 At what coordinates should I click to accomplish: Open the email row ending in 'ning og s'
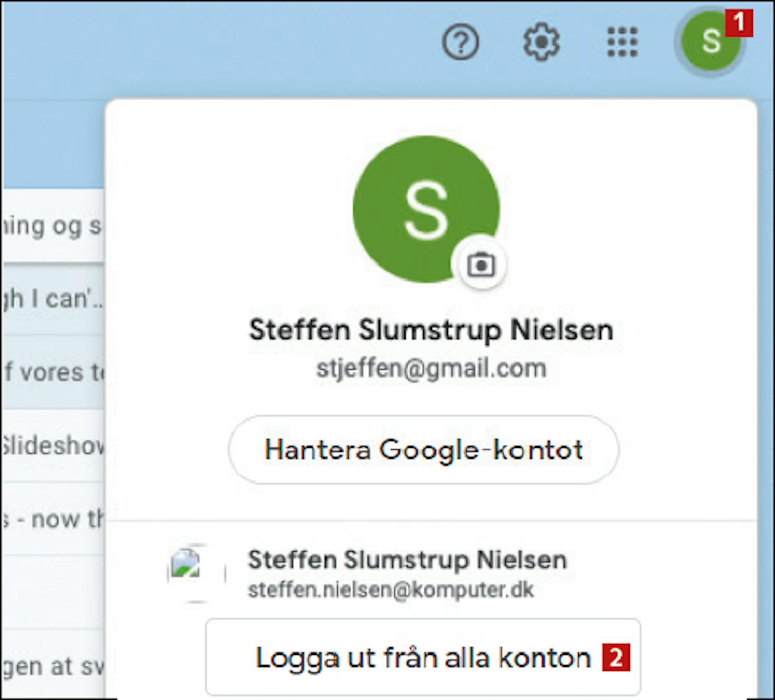pos(52,226)
